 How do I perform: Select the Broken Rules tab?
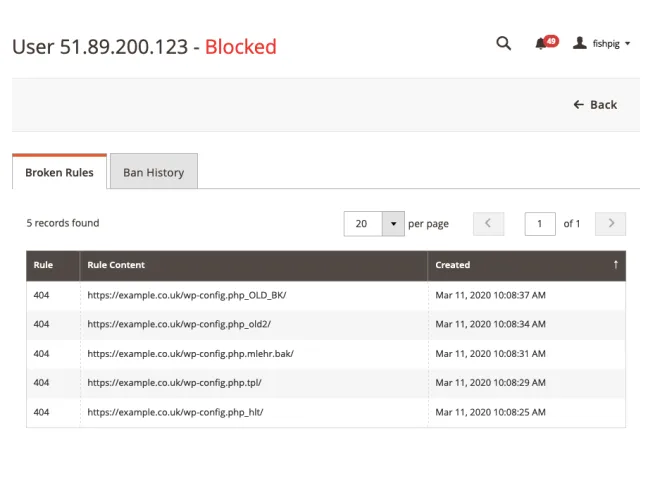tap(59, 172)
